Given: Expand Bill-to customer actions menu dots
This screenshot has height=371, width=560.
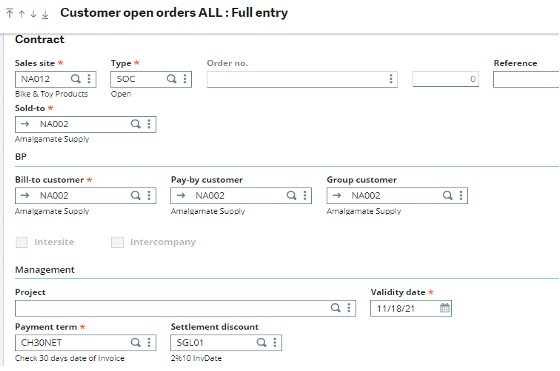Looking at the screenshot, I should point(149,195).
